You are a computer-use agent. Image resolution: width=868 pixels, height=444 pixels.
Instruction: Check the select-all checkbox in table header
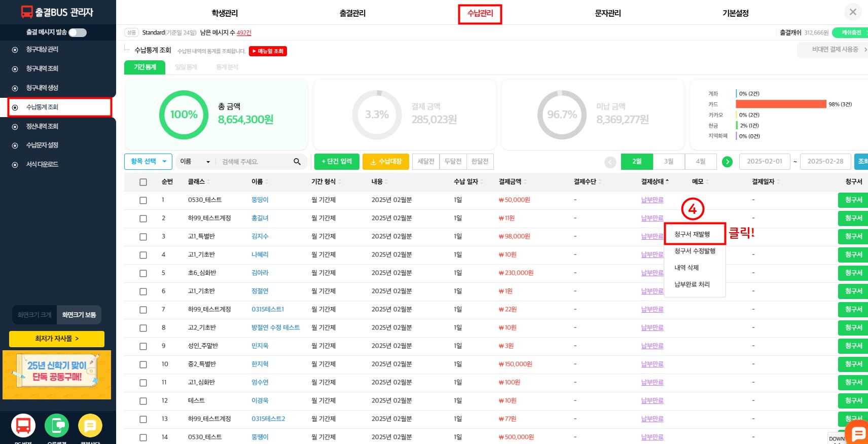143,182
